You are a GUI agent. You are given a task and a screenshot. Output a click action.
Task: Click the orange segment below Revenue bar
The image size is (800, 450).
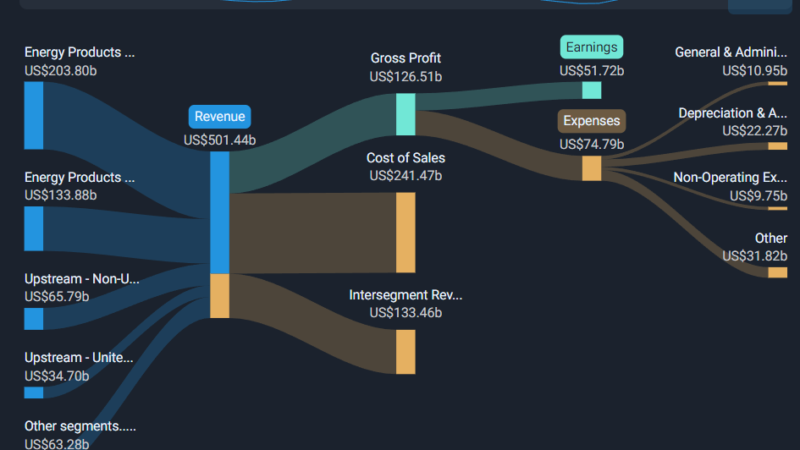point(219,296)
